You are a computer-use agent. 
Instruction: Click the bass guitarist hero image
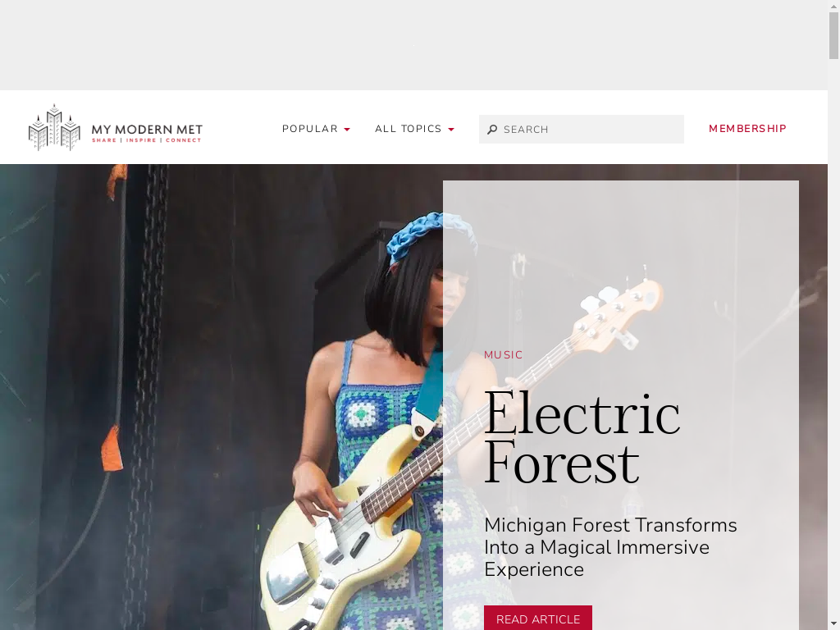[x=221, y=397]
